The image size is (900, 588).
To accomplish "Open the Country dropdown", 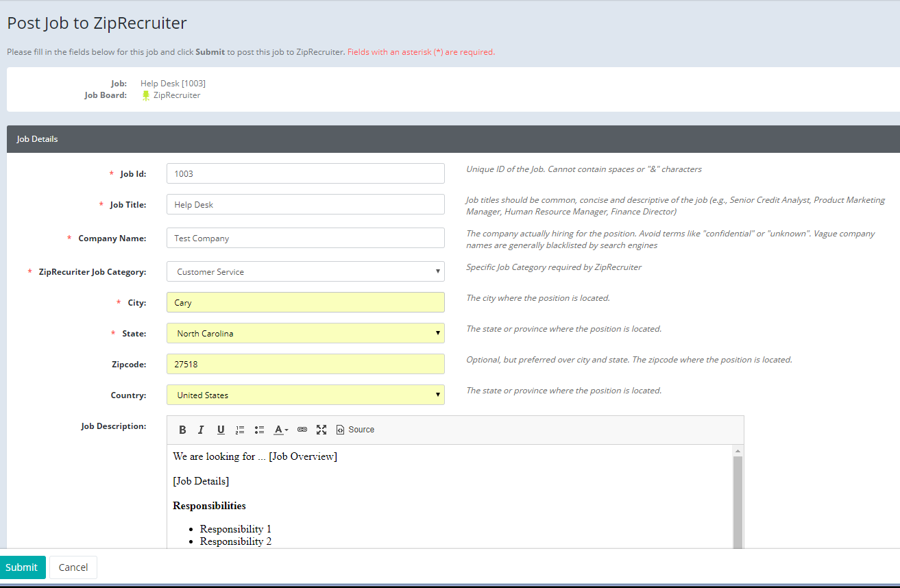I will point(305,395).
